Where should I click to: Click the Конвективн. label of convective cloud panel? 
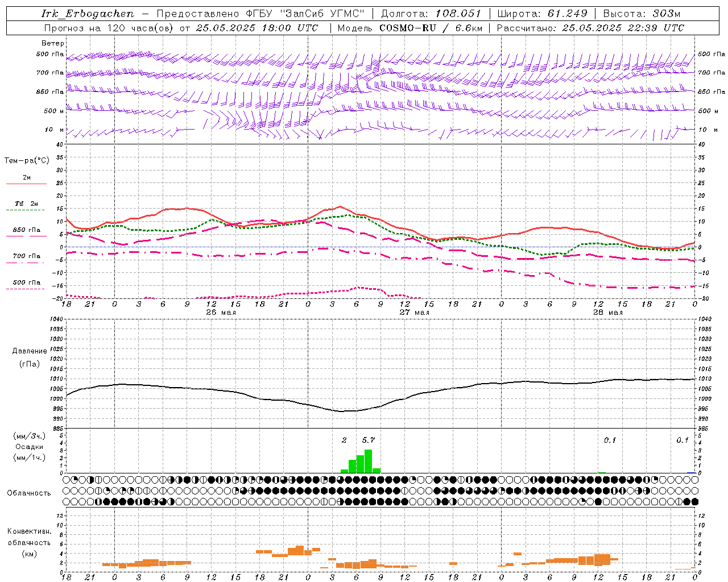point(29,531)
